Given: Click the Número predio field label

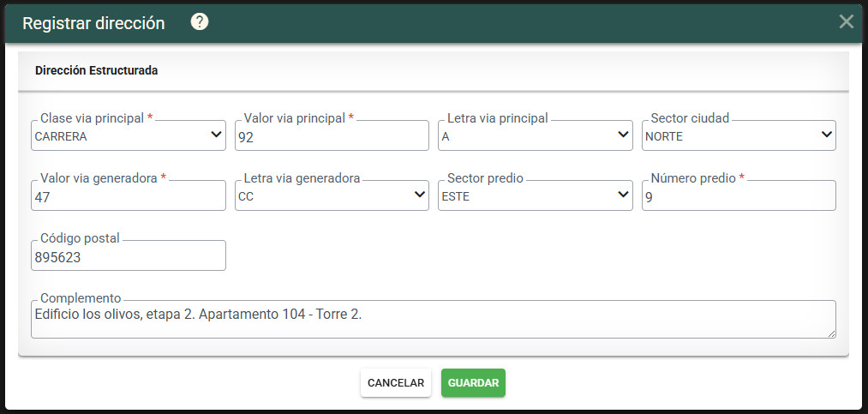Looking at the screenshot, I should point(693,178).
